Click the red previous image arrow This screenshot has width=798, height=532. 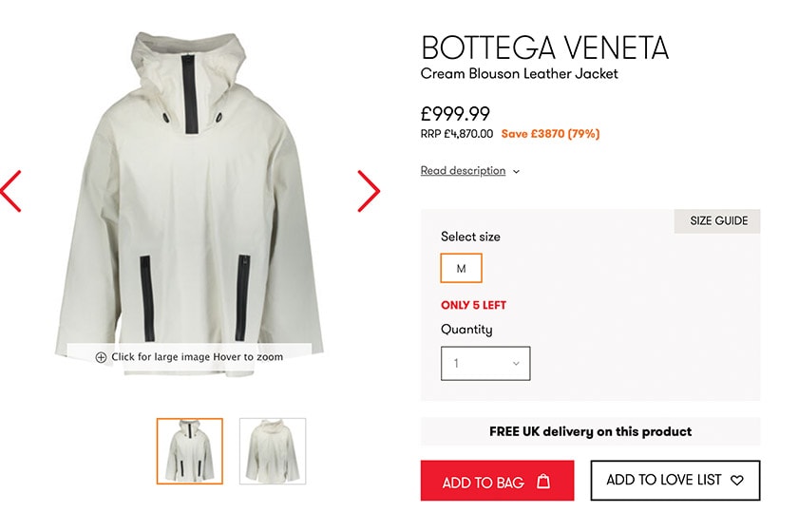pyautogui.click(x=11, y=191)
